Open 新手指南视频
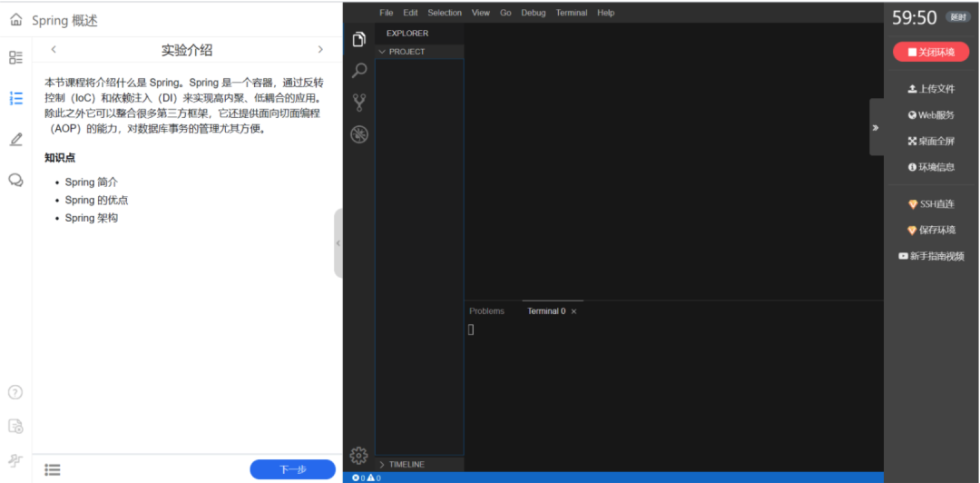 pos(931,256)
